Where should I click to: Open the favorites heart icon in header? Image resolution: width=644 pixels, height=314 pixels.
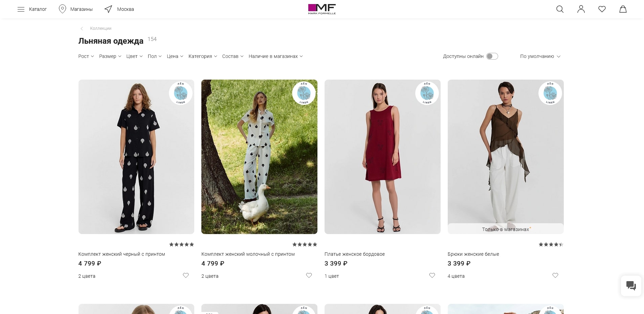[x=602, y=9]
